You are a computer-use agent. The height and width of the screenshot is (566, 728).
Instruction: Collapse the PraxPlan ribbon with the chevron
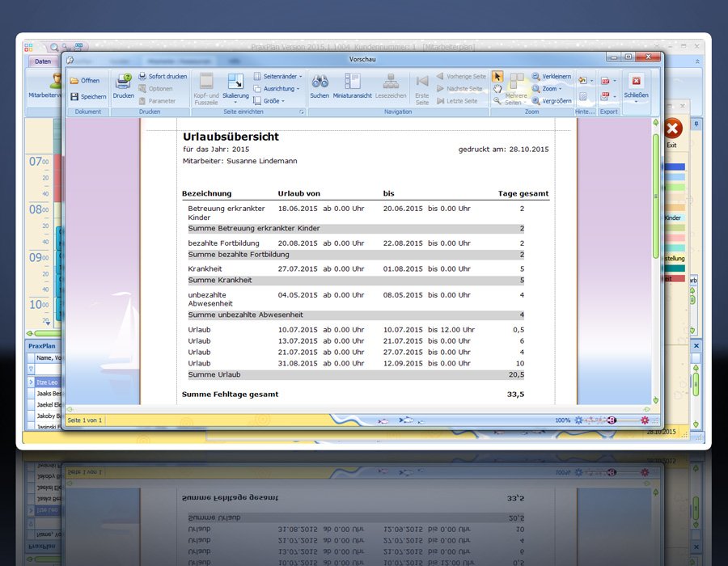[697, 61]
